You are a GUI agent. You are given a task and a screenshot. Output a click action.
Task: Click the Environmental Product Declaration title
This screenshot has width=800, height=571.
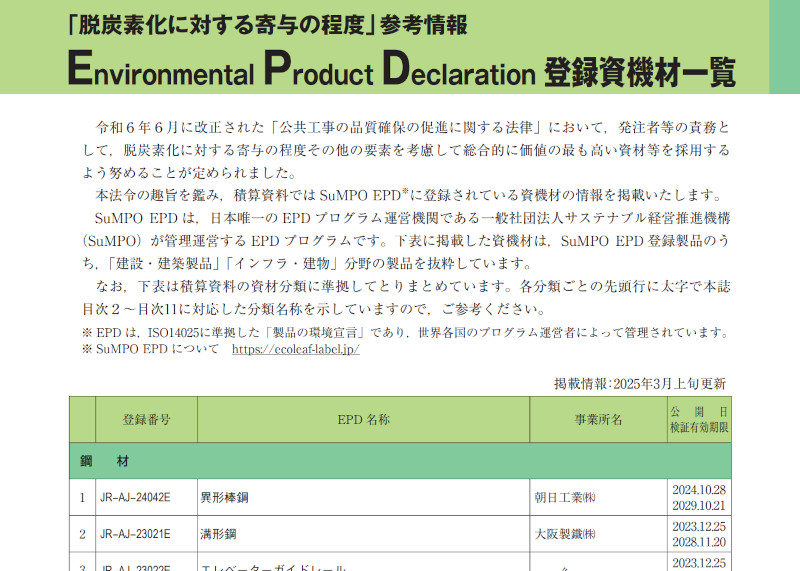[x=402, y=69]
